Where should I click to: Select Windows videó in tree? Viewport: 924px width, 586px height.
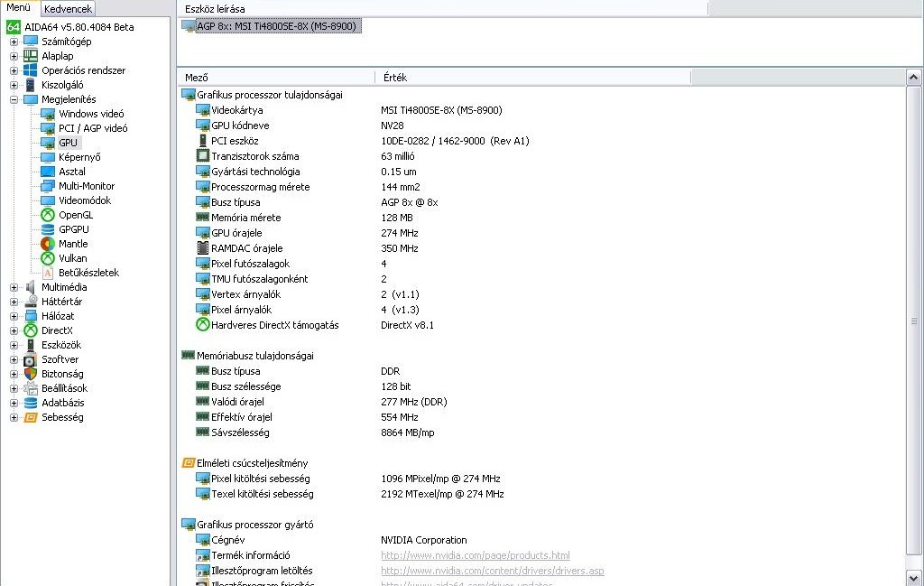point(91,114)
